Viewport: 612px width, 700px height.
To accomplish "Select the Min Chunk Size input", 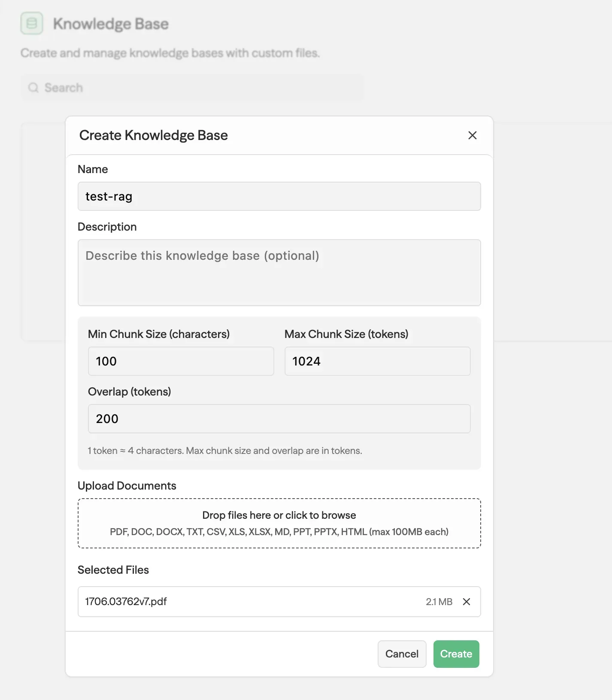I will coord(181,361).
